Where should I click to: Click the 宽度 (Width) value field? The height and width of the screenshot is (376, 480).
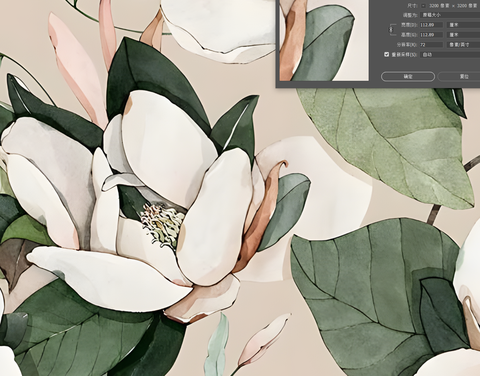click(432, 25)
